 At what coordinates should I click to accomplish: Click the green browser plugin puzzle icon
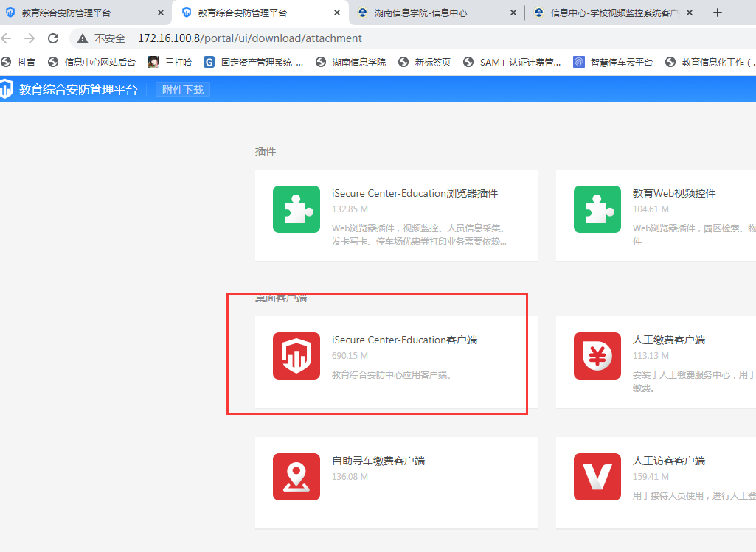[296, 209]
